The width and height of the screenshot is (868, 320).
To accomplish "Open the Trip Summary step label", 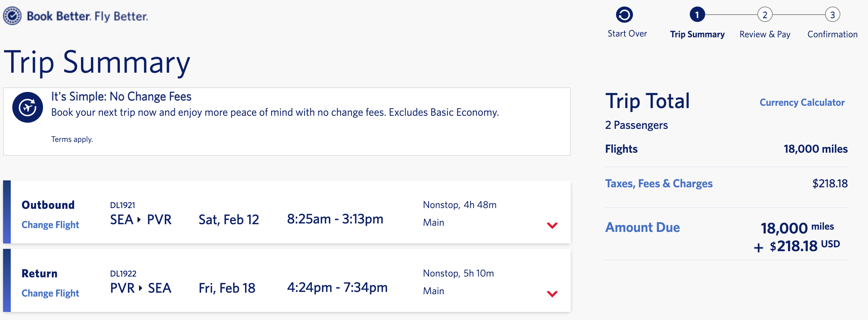I will 697,34.
